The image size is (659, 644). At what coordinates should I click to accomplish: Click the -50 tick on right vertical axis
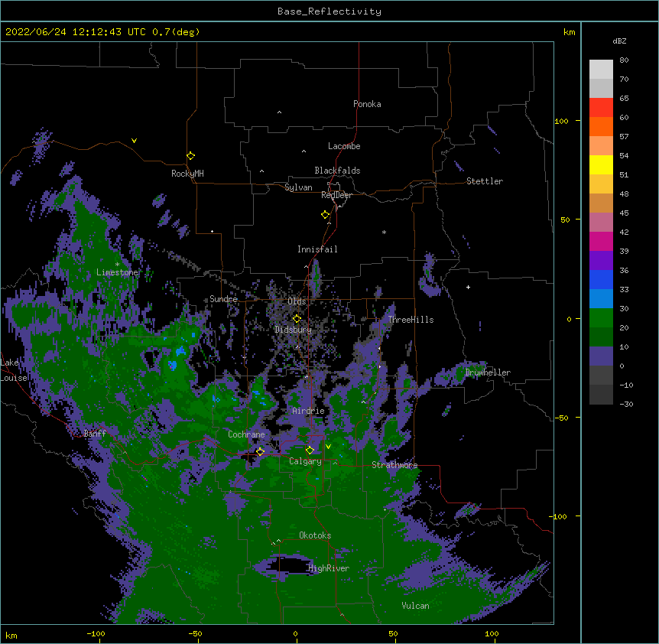point(561,418)
